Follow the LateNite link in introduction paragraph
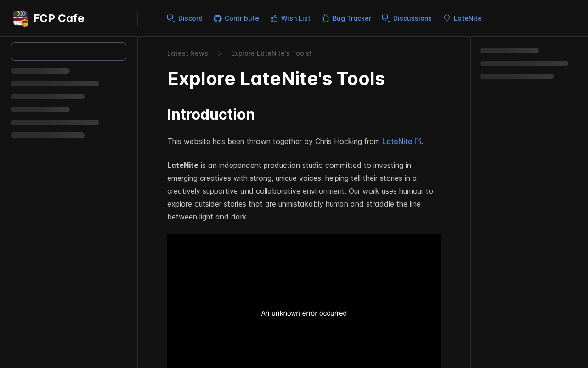This screenshot has height=368, width=588. [x=397, y=142]
